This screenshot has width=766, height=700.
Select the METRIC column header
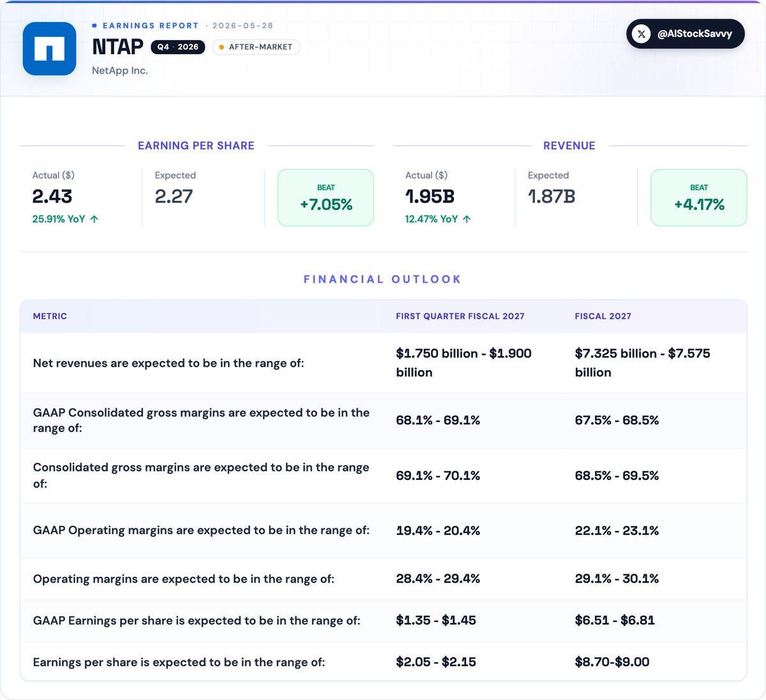coord(50,316)
